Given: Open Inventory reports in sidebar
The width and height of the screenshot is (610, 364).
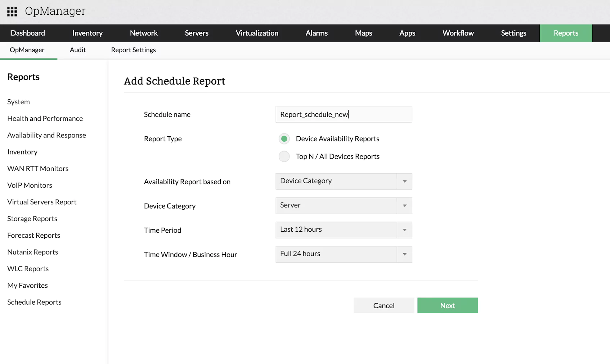Looking at the screenshot, I should pos(22,152).
